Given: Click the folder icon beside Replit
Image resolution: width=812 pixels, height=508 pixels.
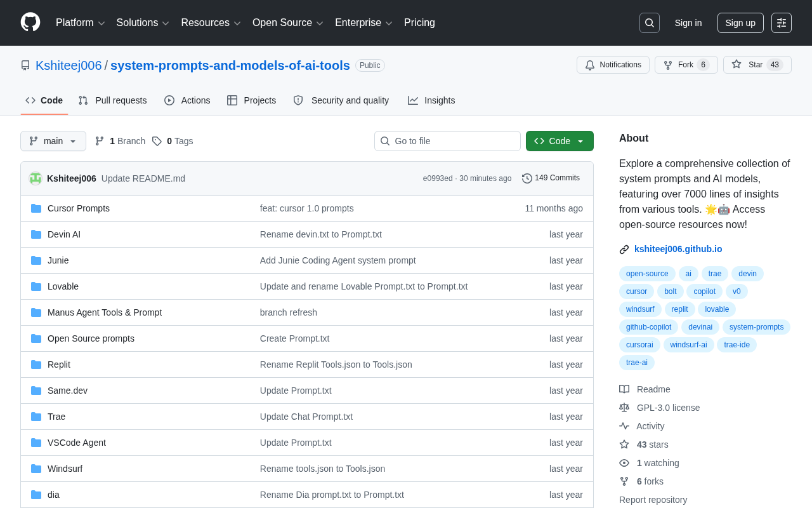Looking at the screenshot, I should (36, 364).
